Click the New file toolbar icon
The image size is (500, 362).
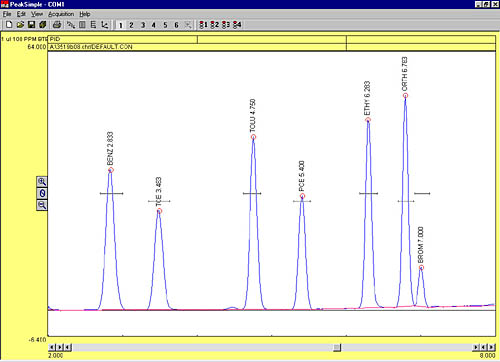(x=9, y=25)
